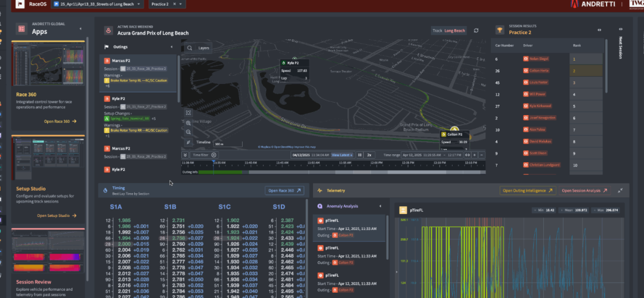Click Open Outing Intelligence button

click(528, 191)
